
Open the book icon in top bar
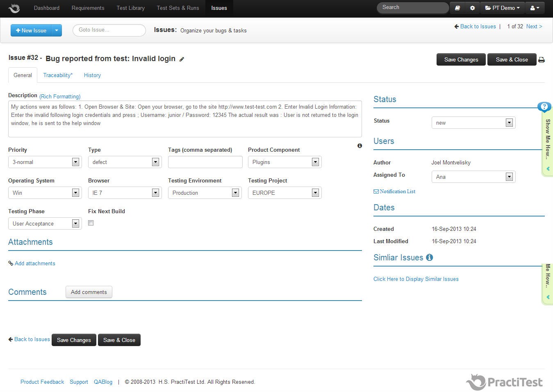click(457, 8)
